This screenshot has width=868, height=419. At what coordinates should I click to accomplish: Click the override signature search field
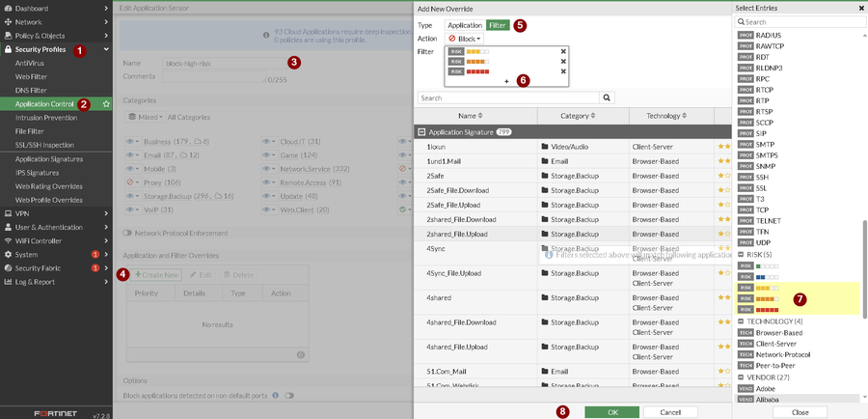pos(508,98)
